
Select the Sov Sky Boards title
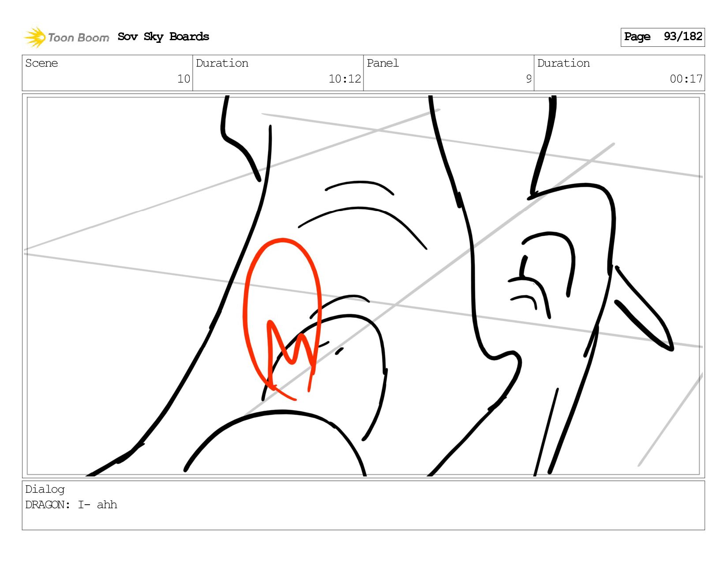tap(163, 37)
